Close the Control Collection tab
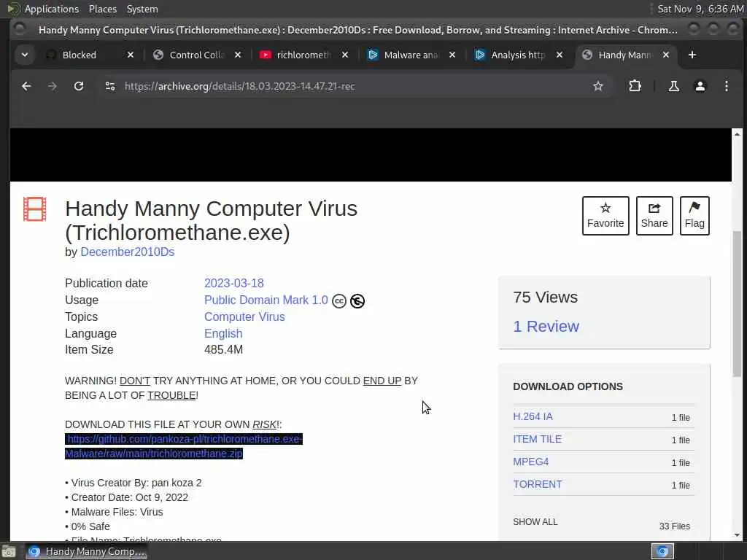Viewport: 747px width, 560px height. 238,55
